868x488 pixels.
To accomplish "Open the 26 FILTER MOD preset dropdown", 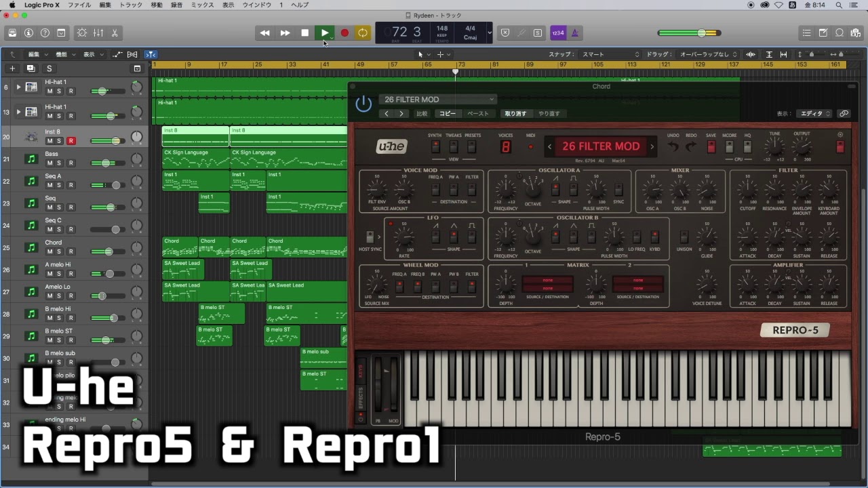I will 437,100.
